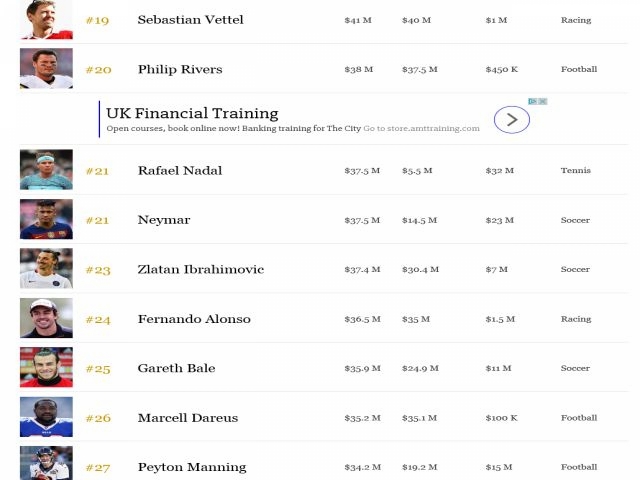This screenshot has width=640, height=480.
Task: Click the ad's circular arrow button
Action: click(x=511, y=120)
